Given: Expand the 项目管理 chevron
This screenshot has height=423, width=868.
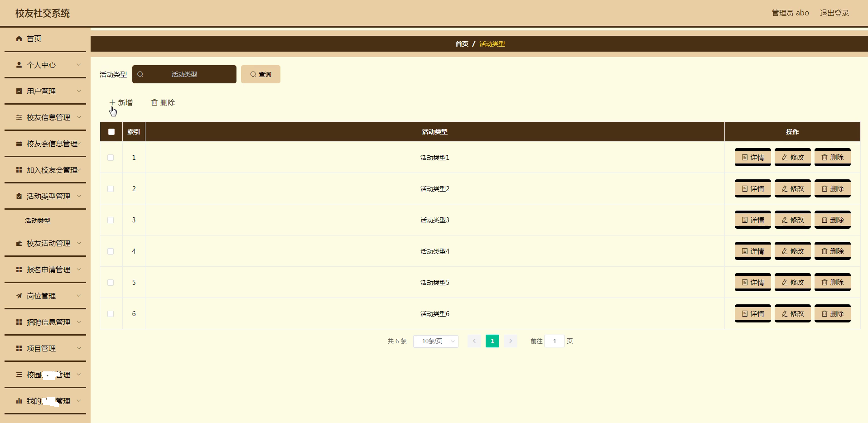Looking at the screenshot, I should 79,349.
